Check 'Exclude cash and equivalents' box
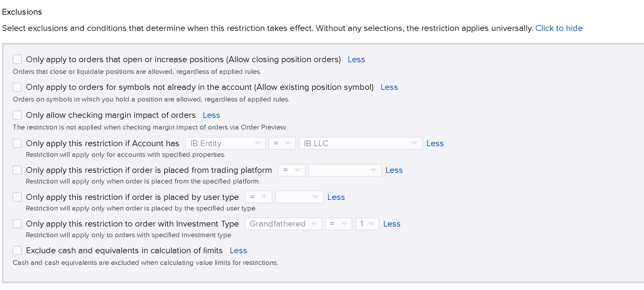Image resolution: width=644 pixels, height=290 pixels. (17, 250)
